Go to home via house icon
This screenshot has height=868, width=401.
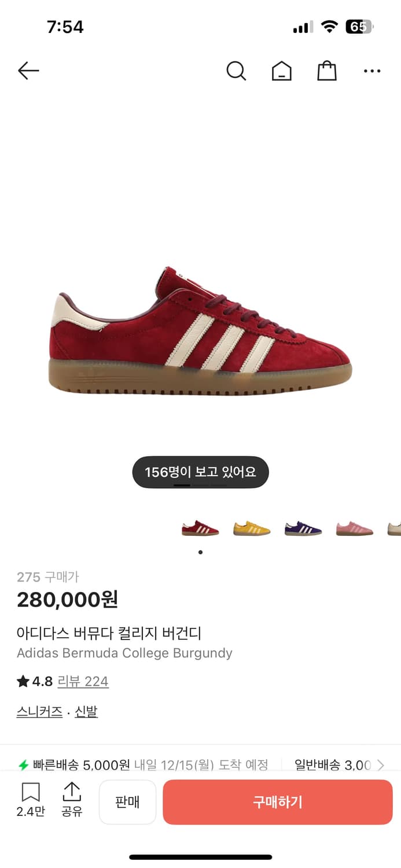tap(282, 71)
